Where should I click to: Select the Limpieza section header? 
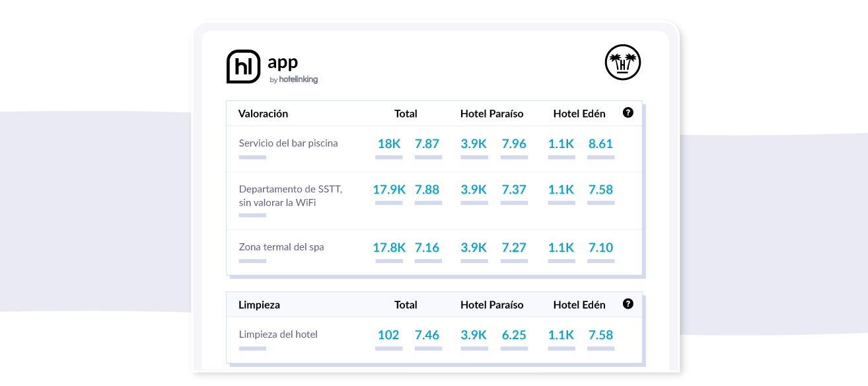click(x=259, y=305)
